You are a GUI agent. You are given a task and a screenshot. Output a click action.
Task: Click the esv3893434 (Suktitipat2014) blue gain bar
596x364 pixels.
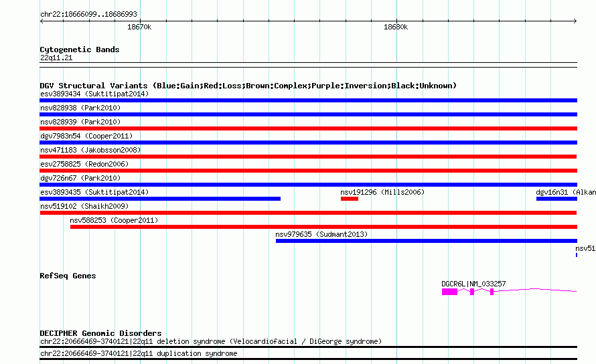308,100
